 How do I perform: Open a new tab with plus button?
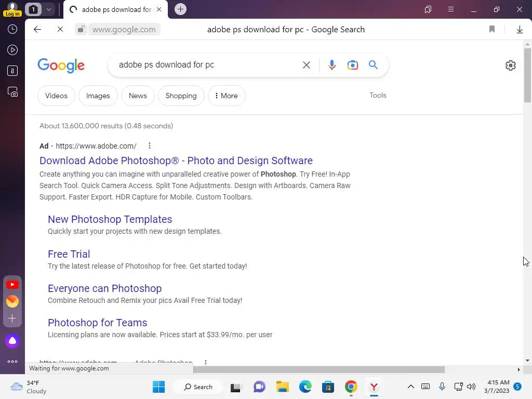(x=180, y=9)
